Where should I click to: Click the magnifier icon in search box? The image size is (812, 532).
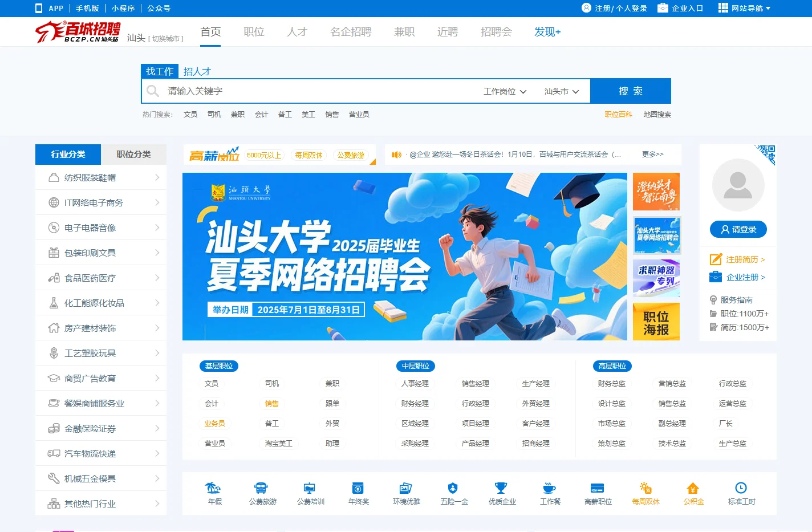pyautogui.click(x=153, y=91)
